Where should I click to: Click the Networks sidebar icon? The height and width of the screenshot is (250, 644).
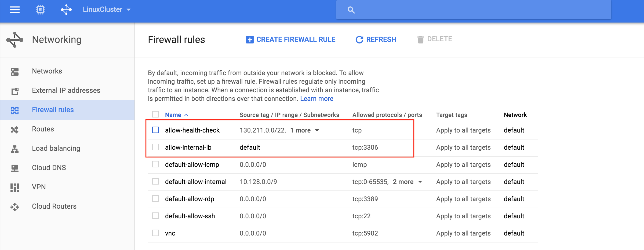point(15,72)
